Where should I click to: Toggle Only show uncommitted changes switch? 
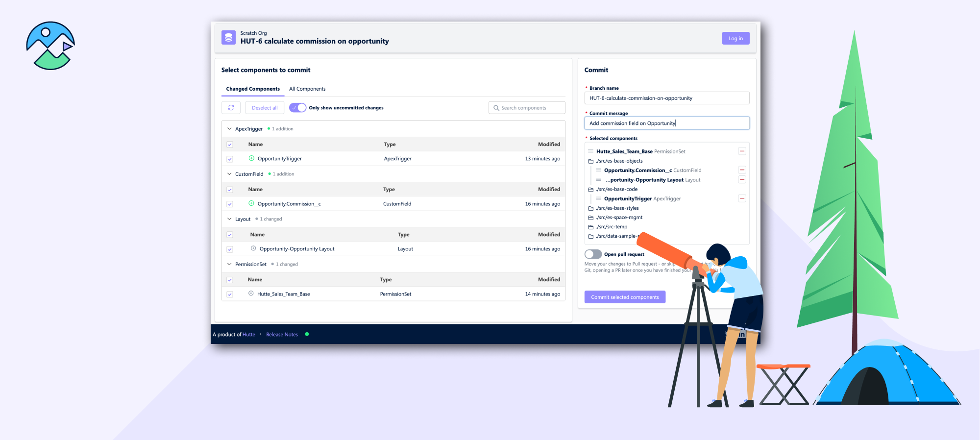pyautogui.click(x=297, y=108)
